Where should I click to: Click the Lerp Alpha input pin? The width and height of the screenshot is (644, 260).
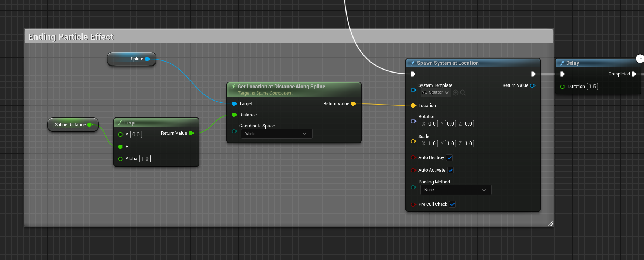click(x=121, y=159)
